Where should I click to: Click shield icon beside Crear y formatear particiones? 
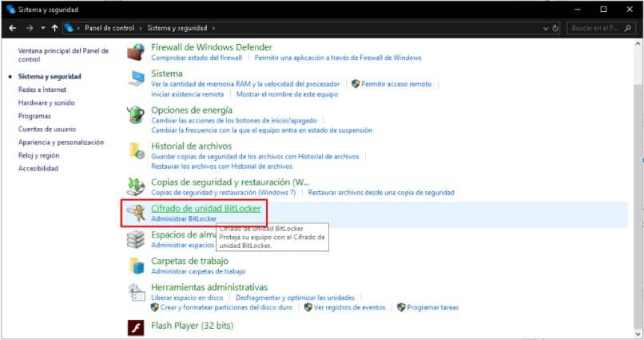coord(154,307)
